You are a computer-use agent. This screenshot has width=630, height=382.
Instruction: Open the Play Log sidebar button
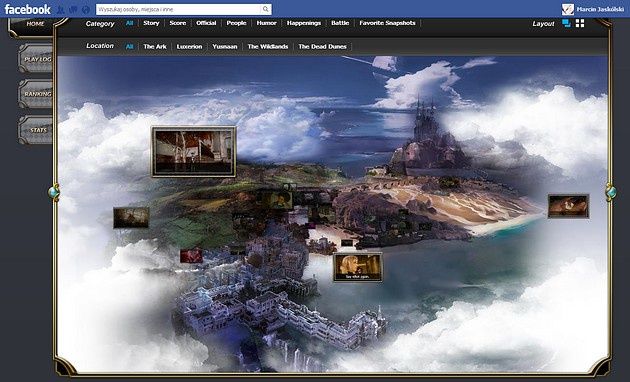pos(36,59)
